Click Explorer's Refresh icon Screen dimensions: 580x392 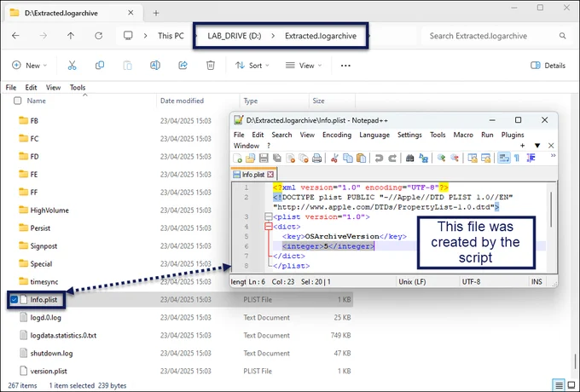coord(98,36)
